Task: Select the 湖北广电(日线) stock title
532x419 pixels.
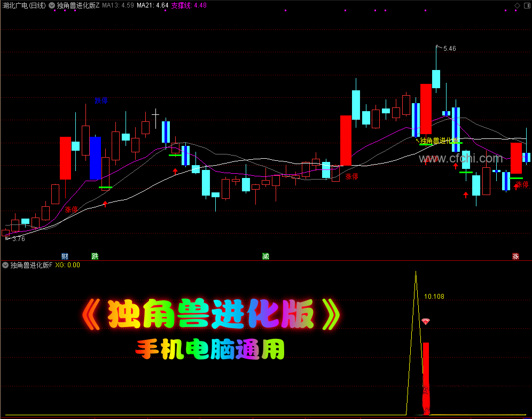Action: coord(24,5)
